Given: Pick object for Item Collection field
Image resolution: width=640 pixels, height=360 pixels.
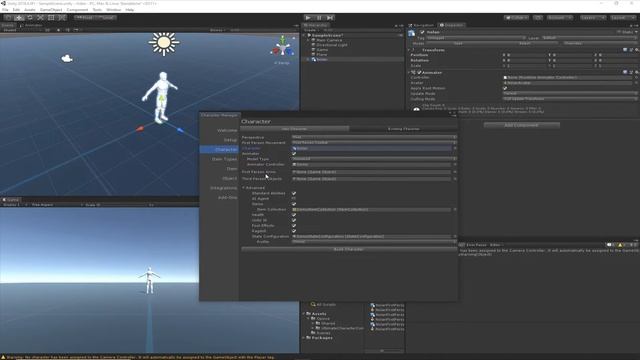Looking at the screenshot, I should click(x=455, y=209).
